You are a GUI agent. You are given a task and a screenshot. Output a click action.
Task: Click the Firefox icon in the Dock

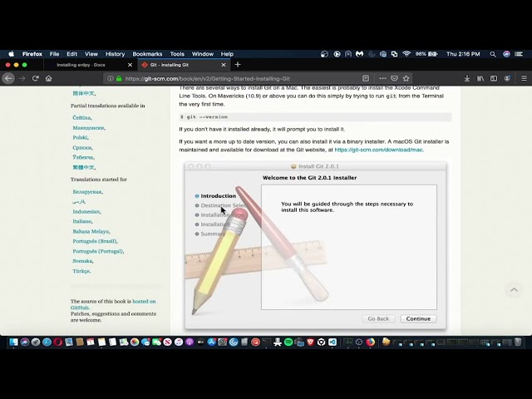pos(371,342)
